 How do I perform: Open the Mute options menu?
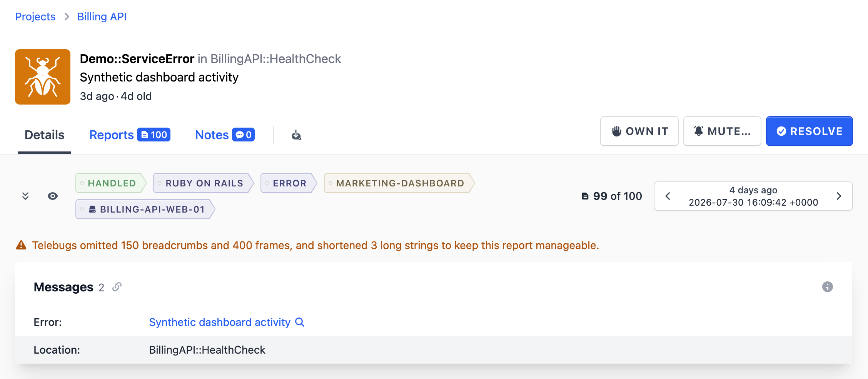(722, 131)
